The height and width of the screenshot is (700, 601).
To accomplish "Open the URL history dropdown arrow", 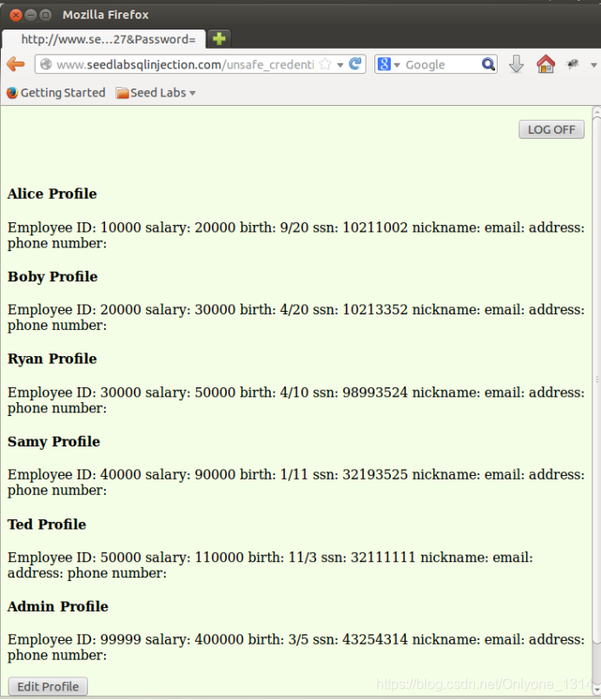I will tap(340, 65).
